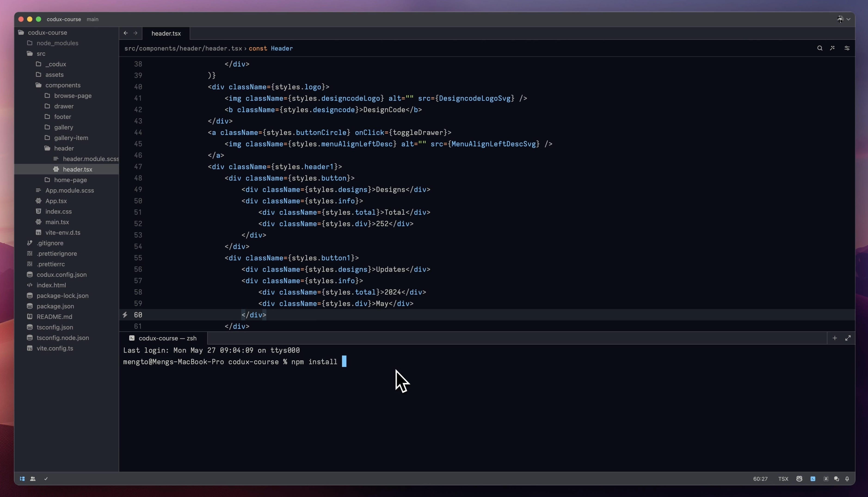868x497 pixels.
Task: Click the 60:27 cursor position indicator
Action: pyautogui.click(x=760, y=479)
